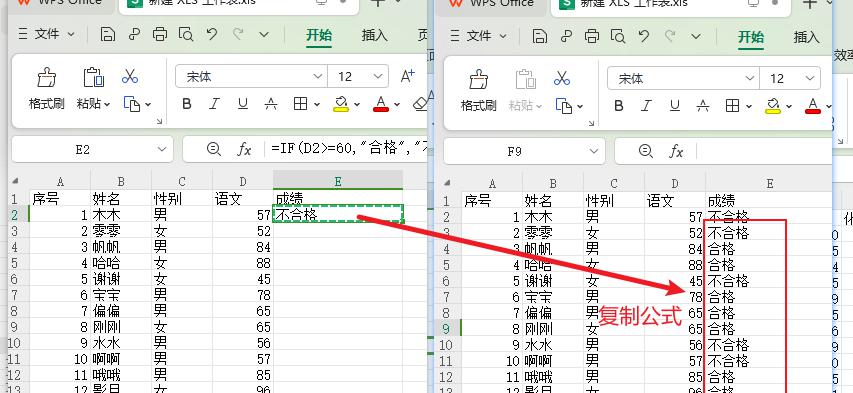The width and height of the screenshot is (853, 393).
Task: Click redo arrow in right window
Action: click(670, 36)
